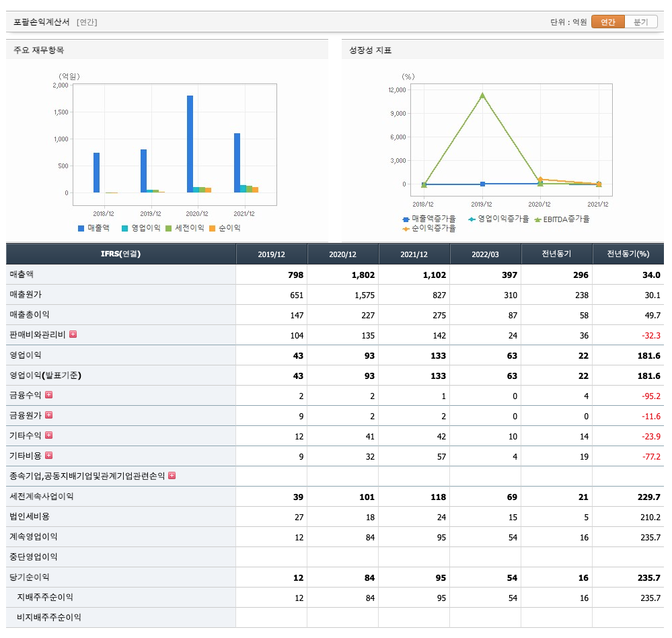The width and height of the screenshot is (672, 638).
Task: Toggle the 영업이익 legend in bar chart
Action: (x=141, y=228)
